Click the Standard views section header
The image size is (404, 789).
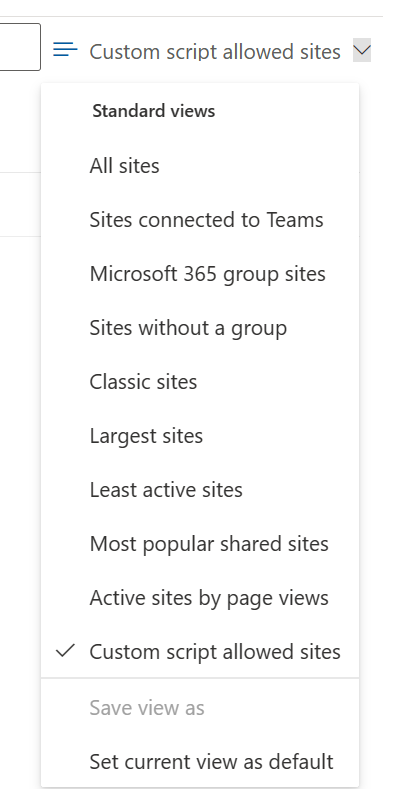click(153, 111)
